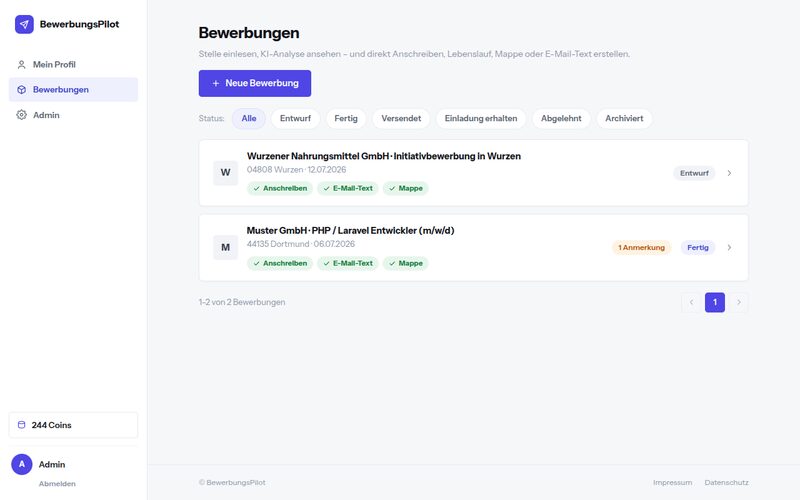Viewport: 800px width, 500px height.
Task: Click the Admin user name in the sidebar
Action: (52, 464)
